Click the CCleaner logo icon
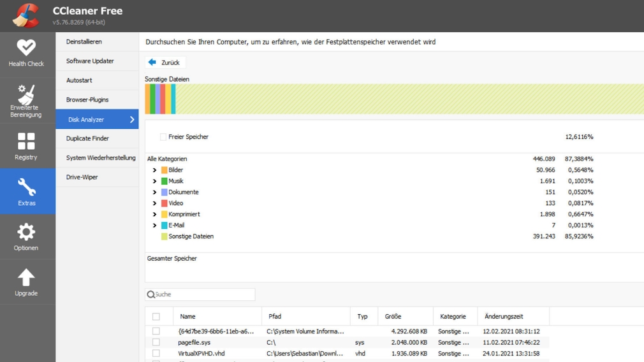Screen dimensions: 644x362 tap(26, 15)
